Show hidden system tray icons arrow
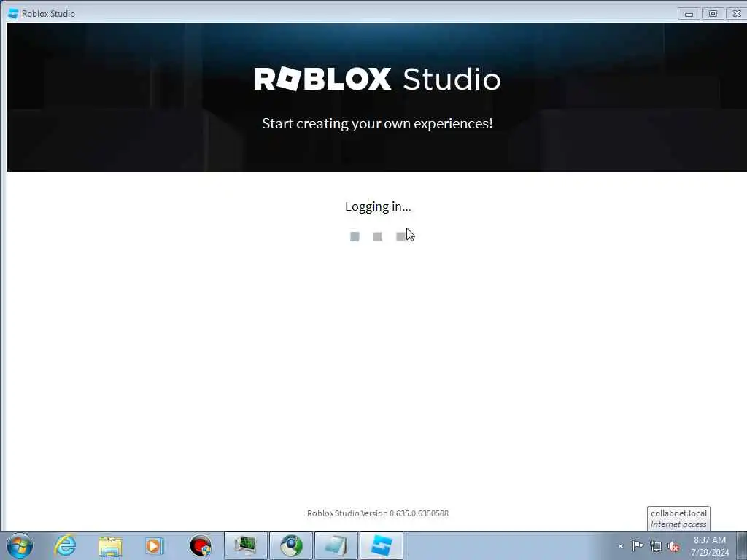 pyautogui.click(x=620, y=547)
